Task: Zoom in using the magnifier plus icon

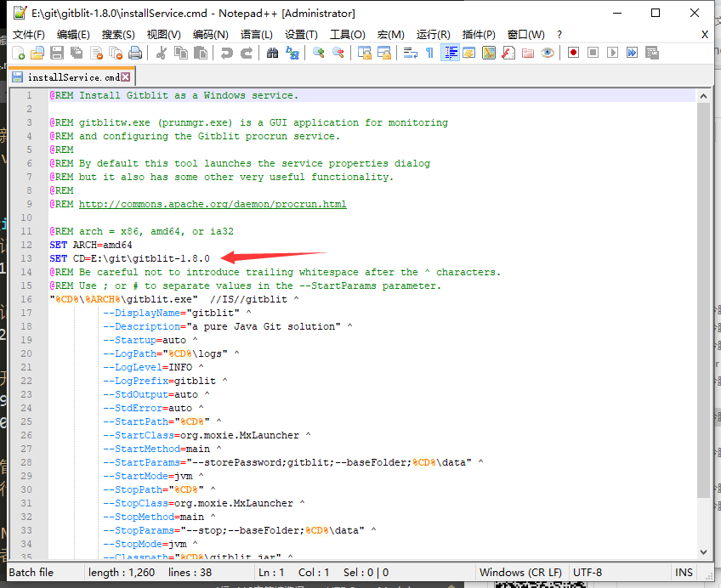Action: pos(318,53)
